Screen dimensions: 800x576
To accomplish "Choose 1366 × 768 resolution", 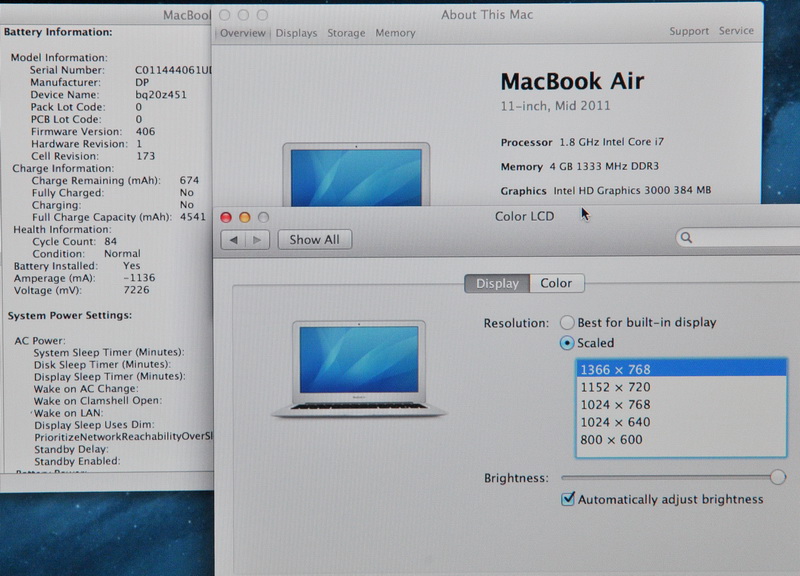I will coord(681,369).
